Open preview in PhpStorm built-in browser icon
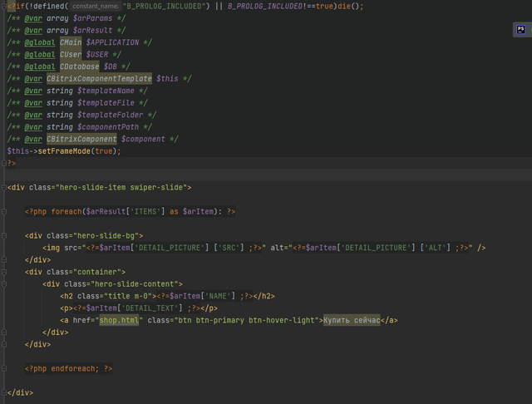Image resolution: width=532 pixels, height=404 pixels. tap(521, 30)
